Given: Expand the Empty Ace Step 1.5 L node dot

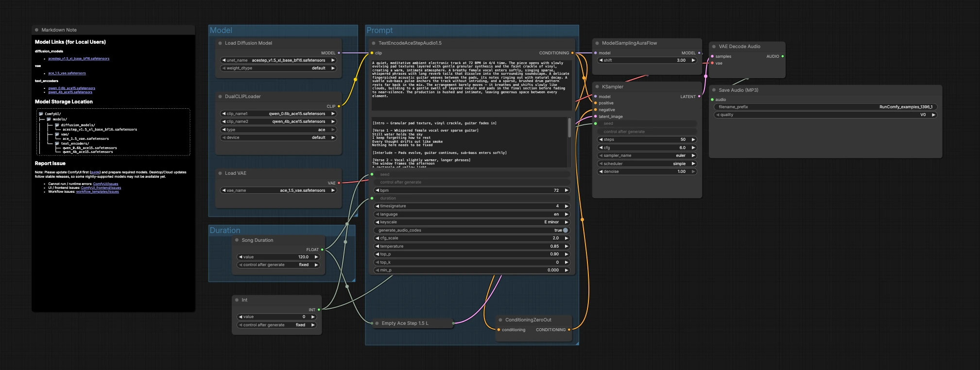Looking at the screenshot, I should pos(377,323).
